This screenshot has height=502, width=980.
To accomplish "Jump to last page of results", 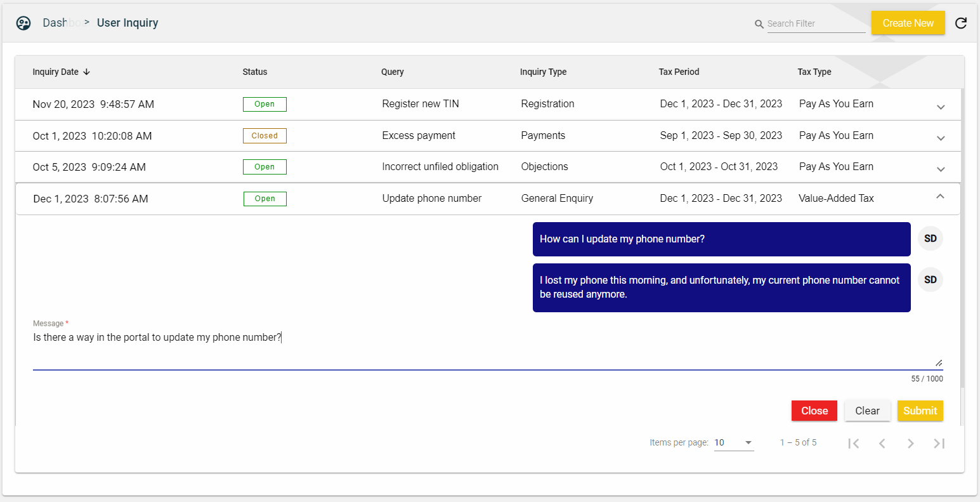I will (x=939, y=443).
